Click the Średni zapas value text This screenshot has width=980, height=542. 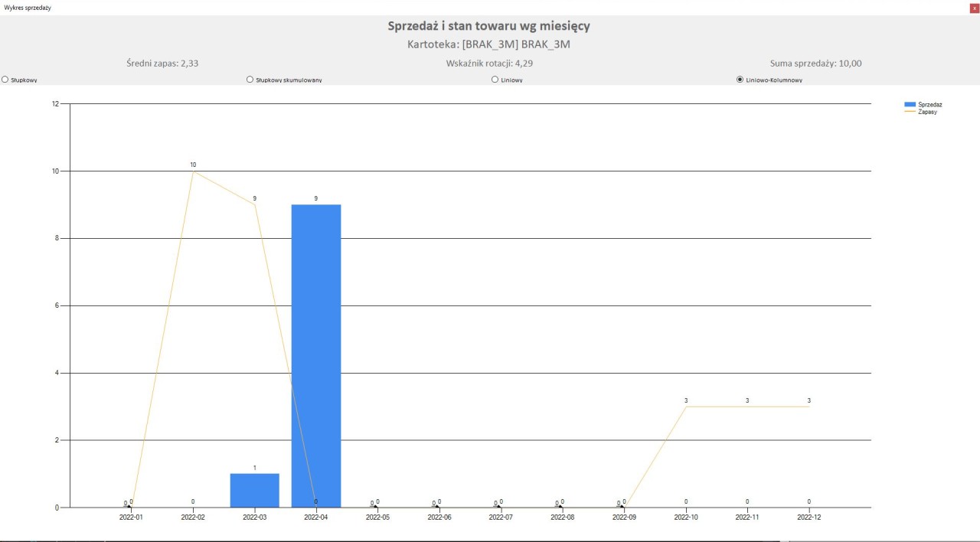(162, 64)
